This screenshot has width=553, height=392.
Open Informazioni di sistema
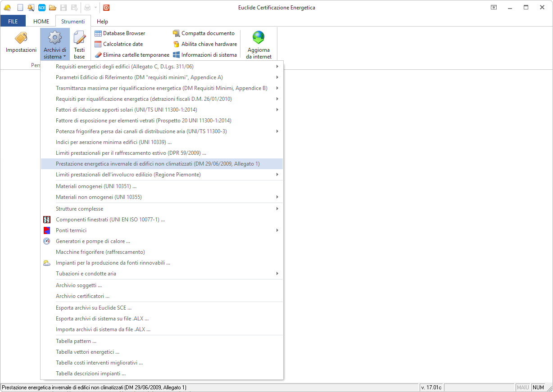click(205, 55)
